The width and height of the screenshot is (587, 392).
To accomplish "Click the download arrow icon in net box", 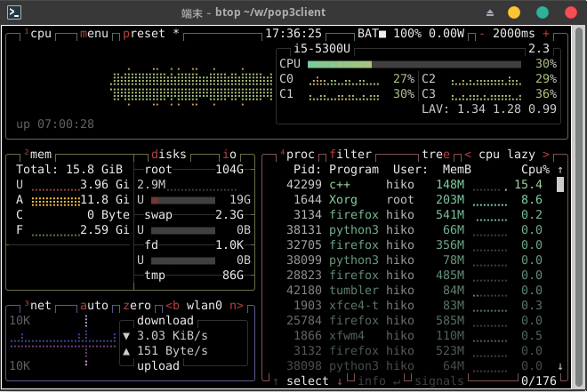I will pyautogui.click(x=126, y=336).
